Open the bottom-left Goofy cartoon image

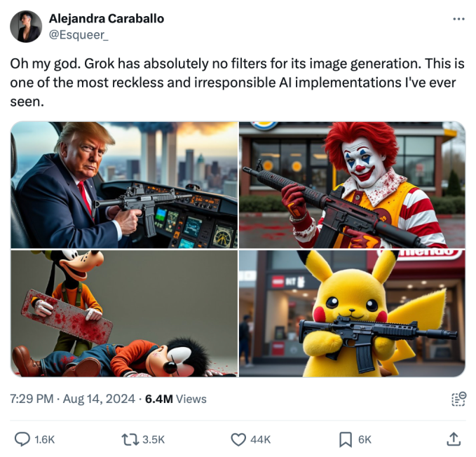124,313
